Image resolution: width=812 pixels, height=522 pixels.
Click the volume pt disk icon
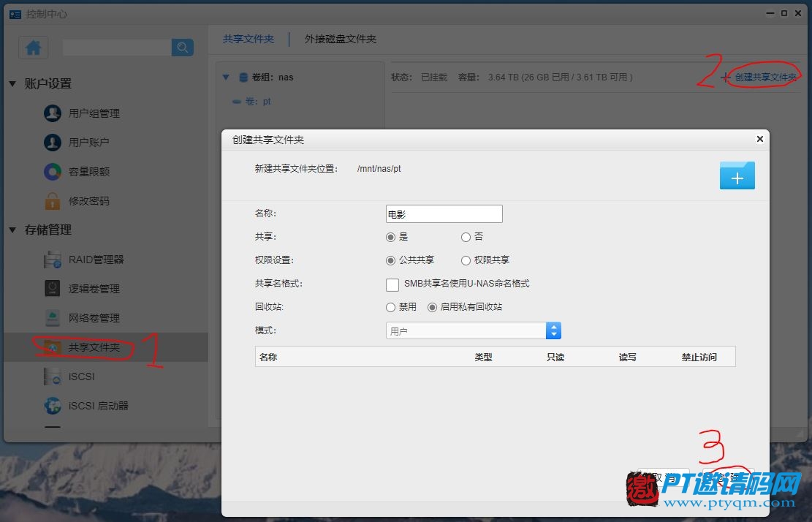point(237,102)
